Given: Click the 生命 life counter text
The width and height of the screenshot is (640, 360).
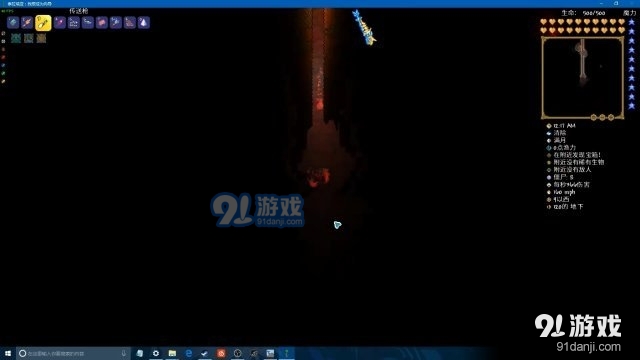Looking at the screenshot, I should [583, 13].
